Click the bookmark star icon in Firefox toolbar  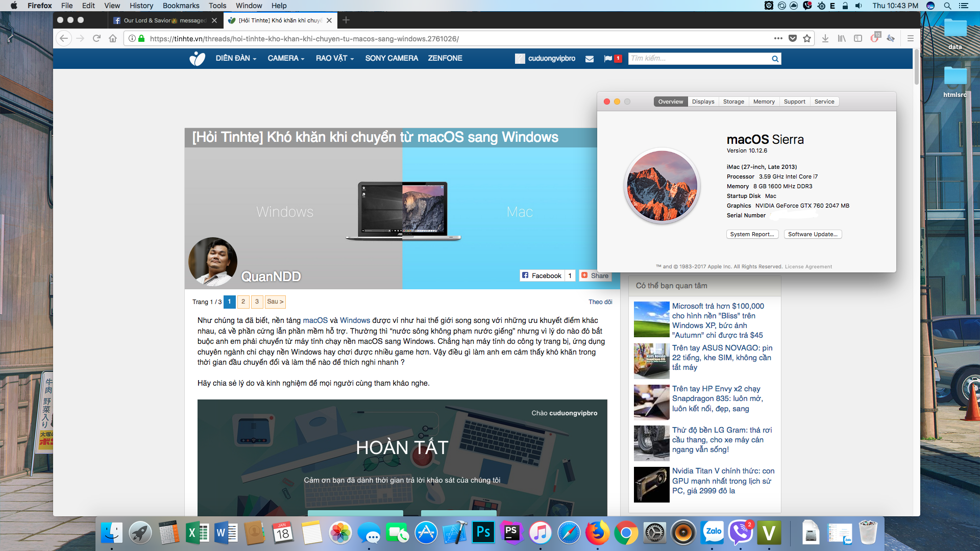(x=807, y=38)
